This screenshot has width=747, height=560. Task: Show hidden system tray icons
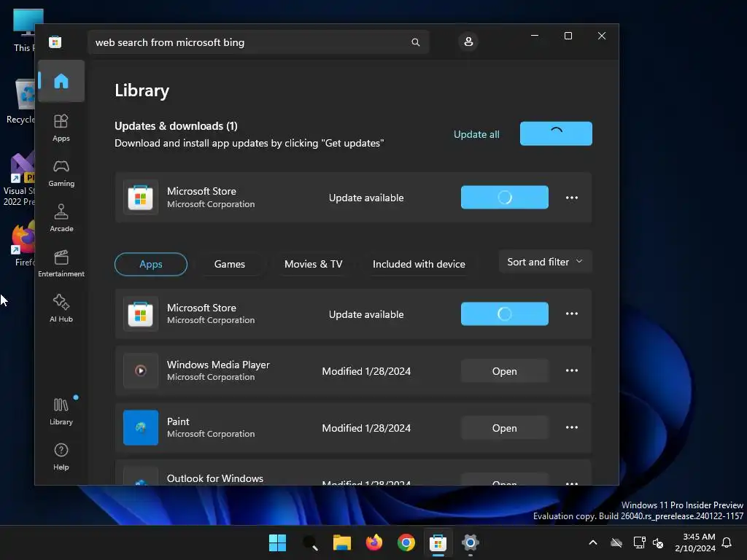tap(593, 542)
